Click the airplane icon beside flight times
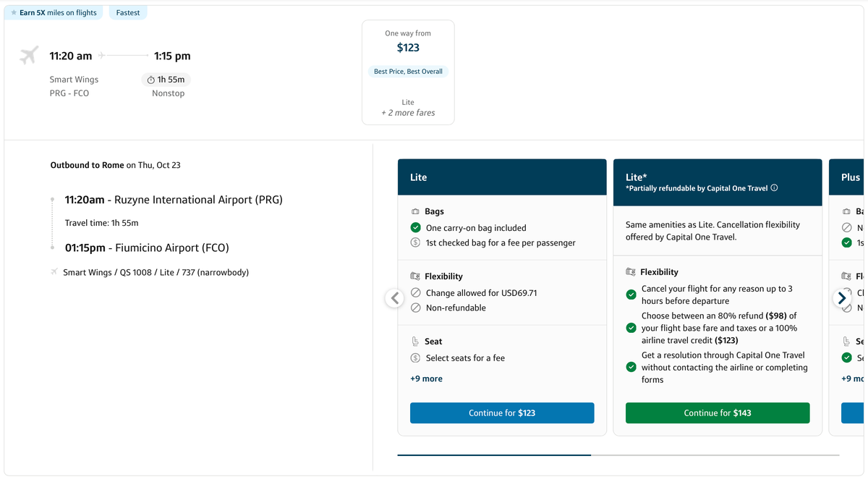Screen dimensions: 868x482 pos(29,56)
